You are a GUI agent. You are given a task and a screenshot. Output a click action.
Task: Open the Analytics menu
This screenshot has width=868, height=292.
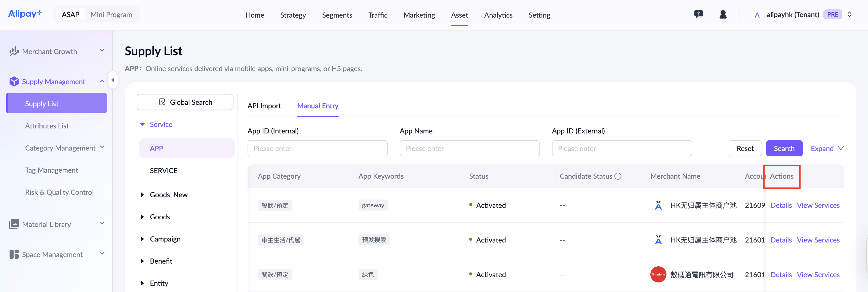(x=498, y=15)
